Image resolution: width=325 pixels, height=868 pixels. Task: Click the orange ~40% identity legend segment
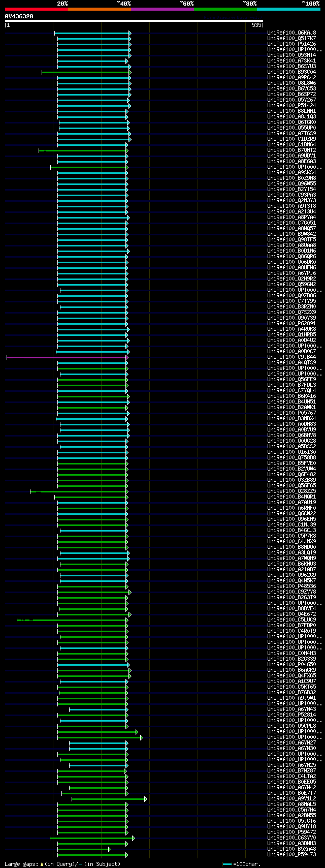click(x=100, y=9)
